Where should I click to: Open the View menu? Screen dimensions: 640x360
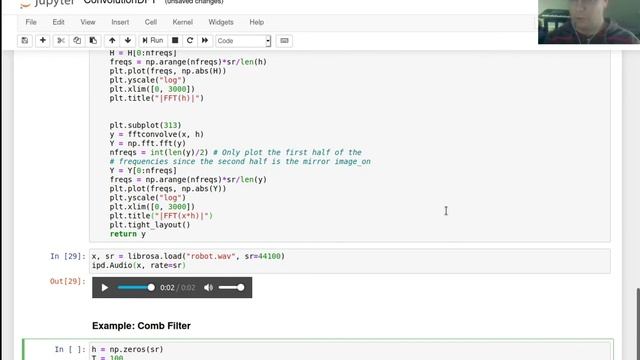pos(88,22)
